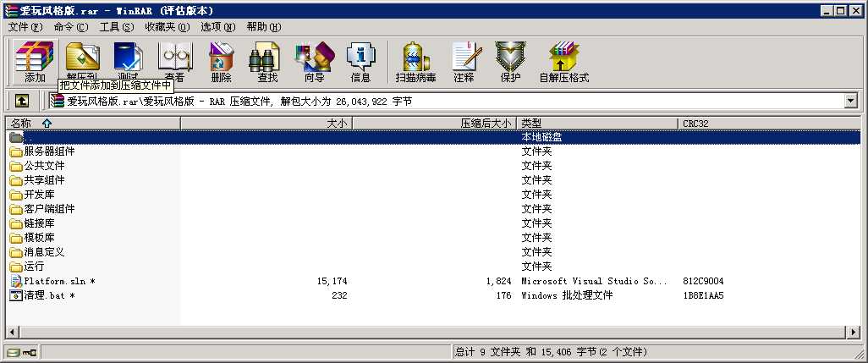This screenshot has height=363, width=868.
Task: Select the 模板库 folder row
Action: pos(433,238)
